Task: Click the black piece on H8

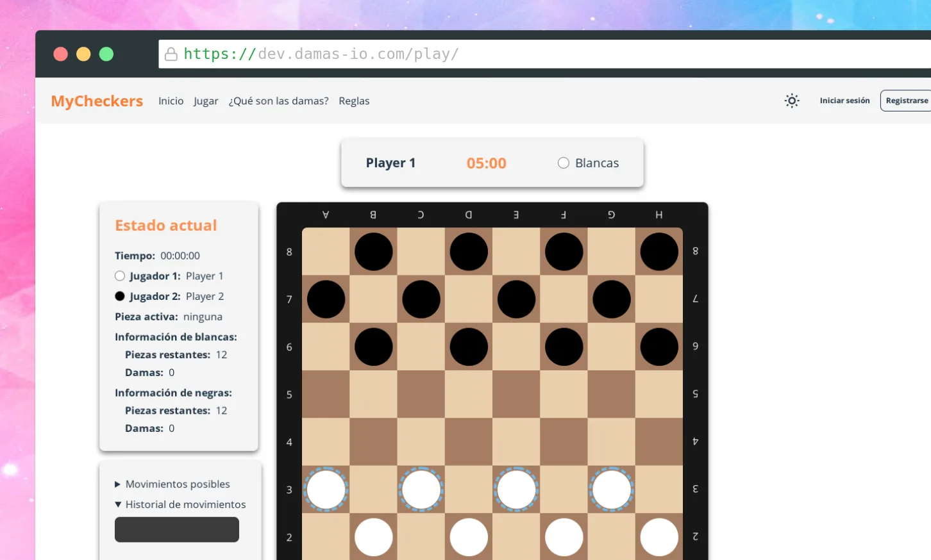Action: (x=658, y=252)
